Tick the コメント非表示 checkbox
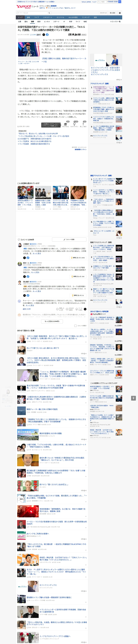 tap(75, 326)
